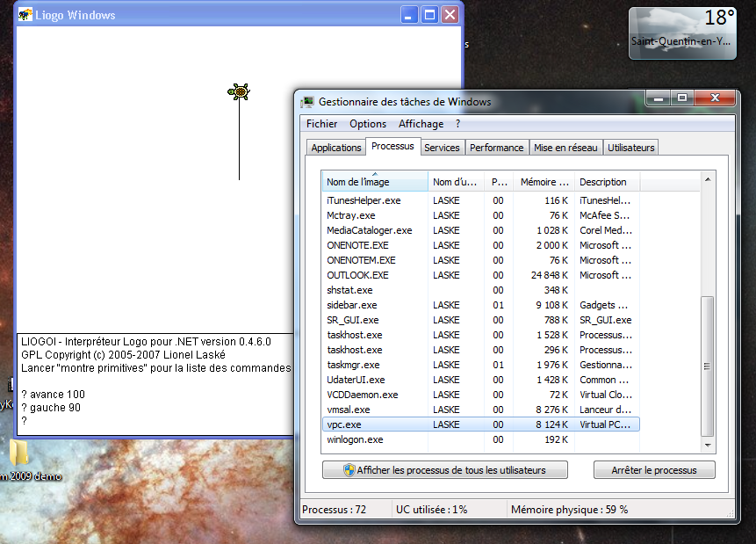Click the process list scroll down arrow
The width and height of the screenshot is (756, 544).
[x=708, y=445]
